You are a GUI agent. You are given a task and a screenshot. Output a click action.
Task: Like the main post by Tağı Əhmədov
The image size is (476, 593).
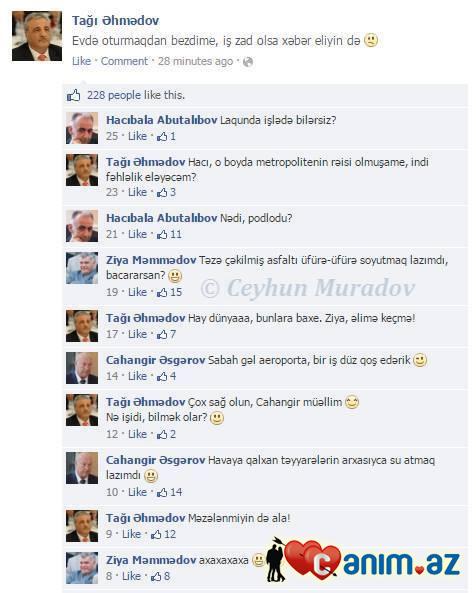tap(81, 61)
